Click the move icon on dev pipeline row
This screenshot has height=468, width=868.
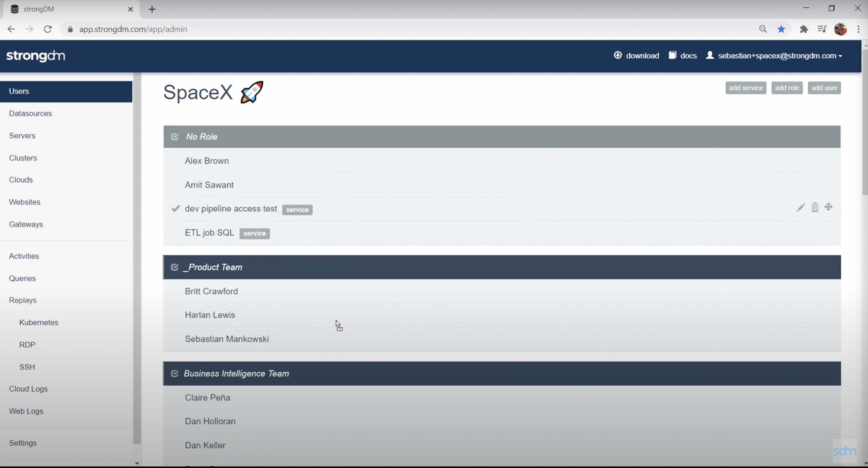[829, 207]
